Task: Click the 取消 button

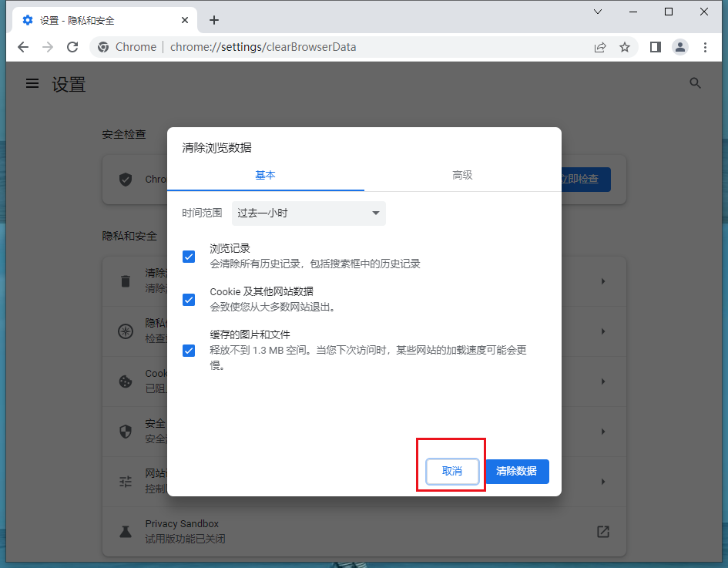Action: (452, 472)
